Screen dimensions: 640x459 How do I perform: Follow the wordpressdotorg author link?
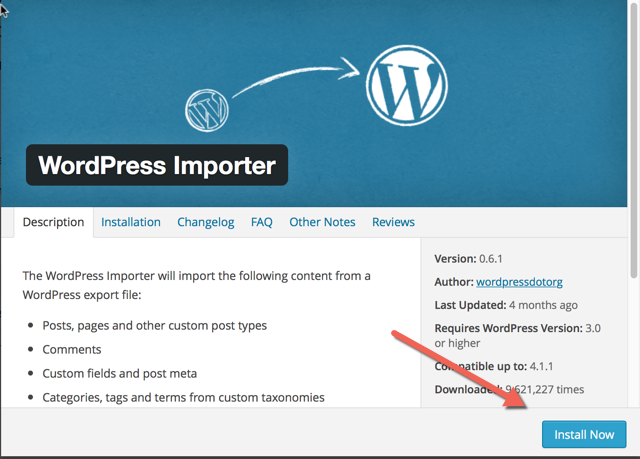pyautogui.click(x=519, y=282)
